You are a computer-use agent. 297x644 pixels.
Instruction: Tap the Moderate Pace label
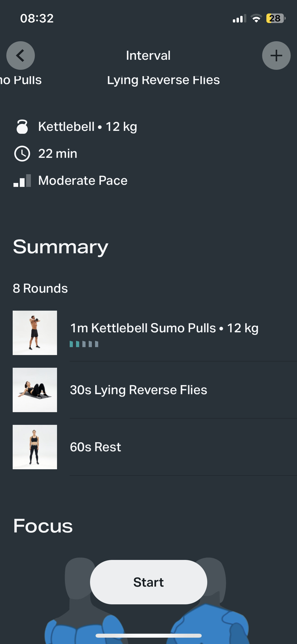[x=83, y=181]
